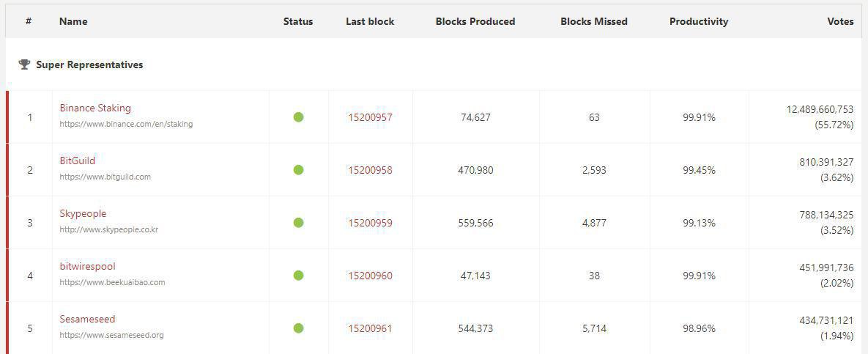Open the Skypeople representative page

(83, 214)
